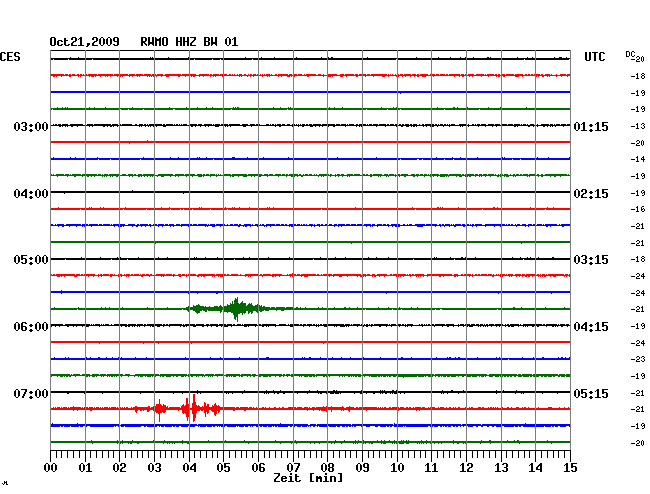
Task: Click the 05 minute axis label
Action: [x=223, y=467]
